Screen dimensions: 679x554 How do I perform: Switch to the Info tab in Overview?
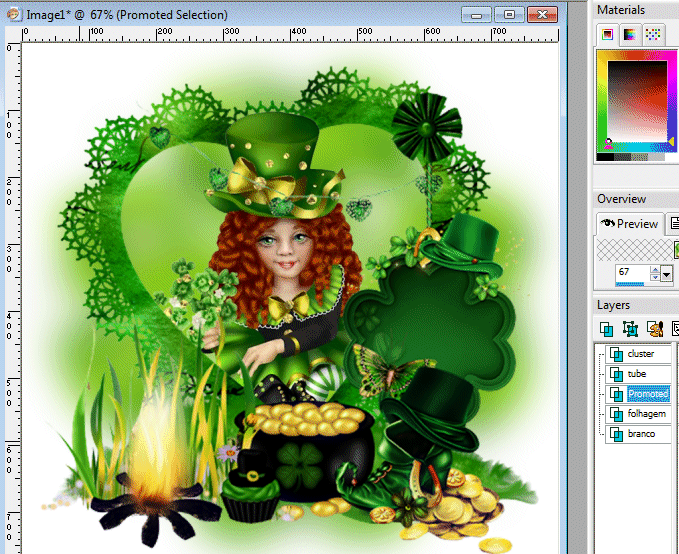point(674,224)
